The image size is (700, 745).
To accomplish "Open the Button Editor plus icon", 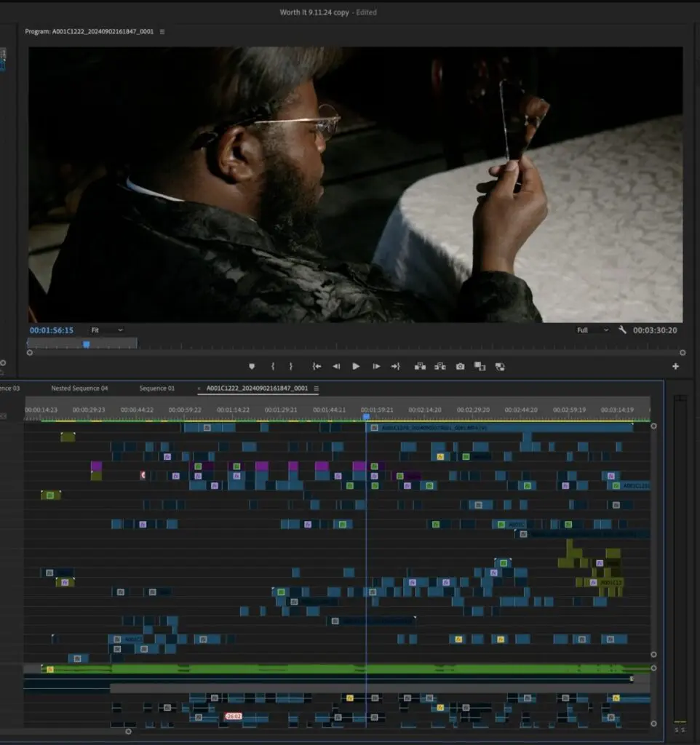I will click(675, 367).
